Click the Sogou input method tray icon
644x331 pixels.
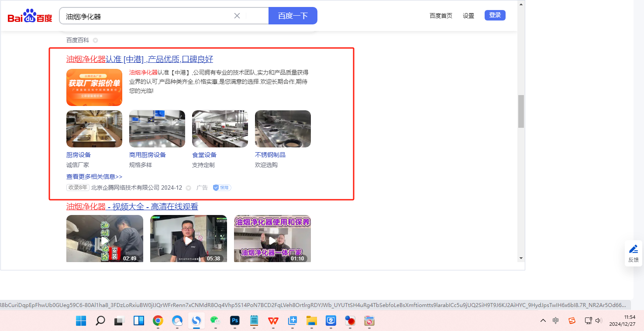(572, 321)
